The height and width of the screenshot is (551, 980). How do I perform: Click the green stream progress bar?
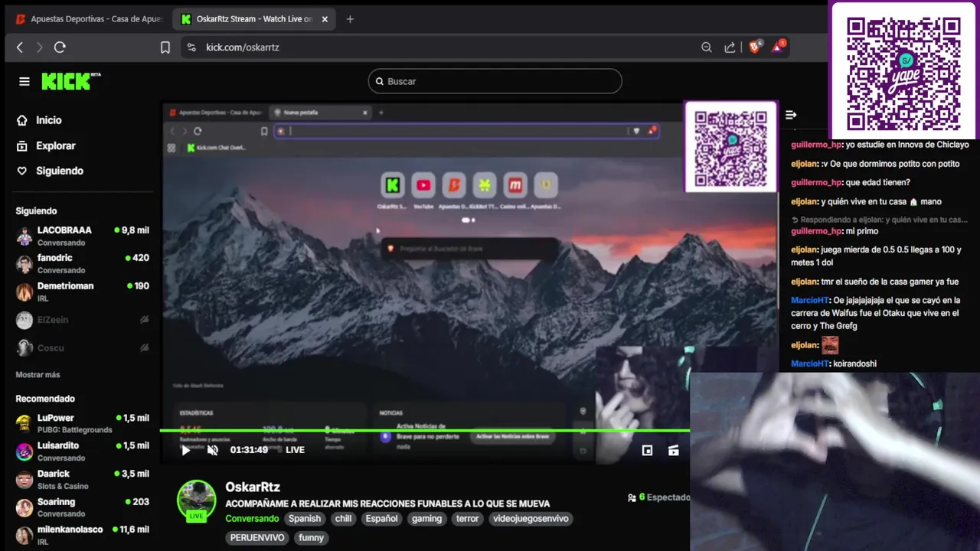point(425,430)
